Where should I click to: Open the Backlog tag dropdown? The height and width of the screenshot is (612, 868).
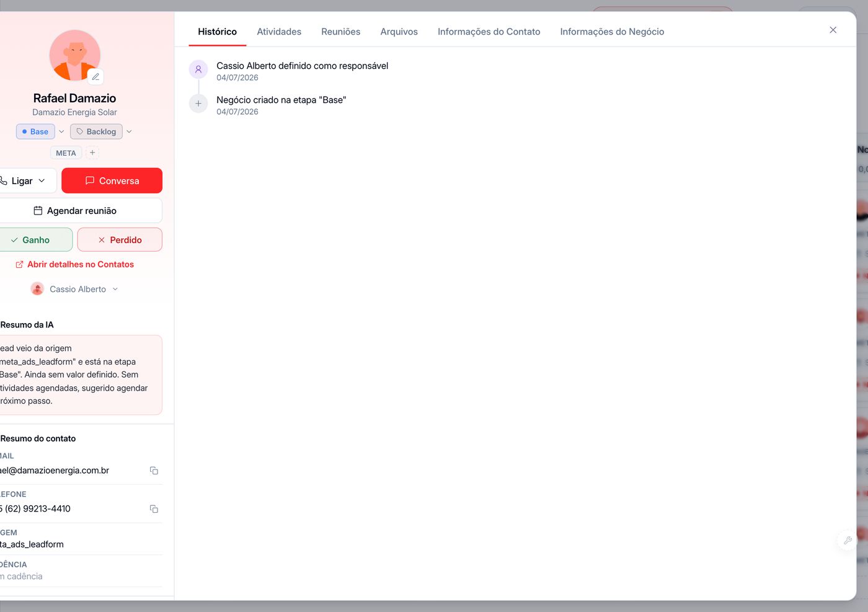[129, 131]
